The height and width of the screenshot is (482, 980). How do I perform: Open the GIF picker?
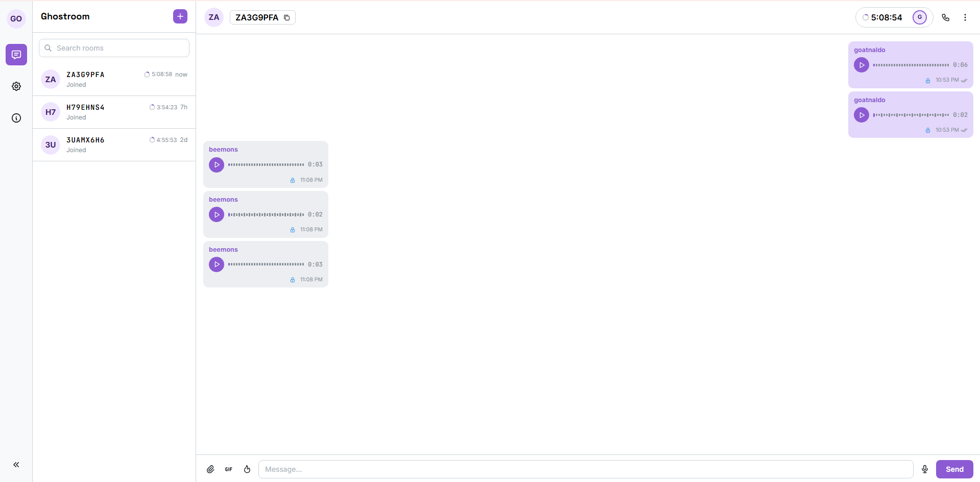(x=229, y=469)
